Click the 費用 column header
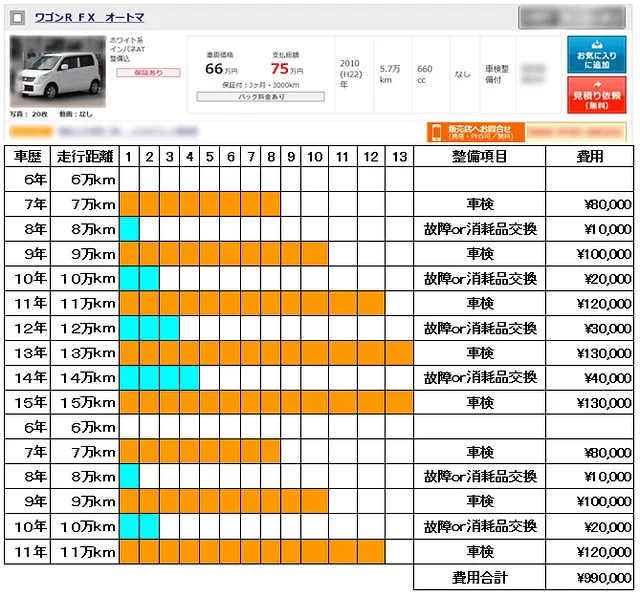The height and width of the screenshot is (596, 640). pyautogui.click(x=589, y=156)
